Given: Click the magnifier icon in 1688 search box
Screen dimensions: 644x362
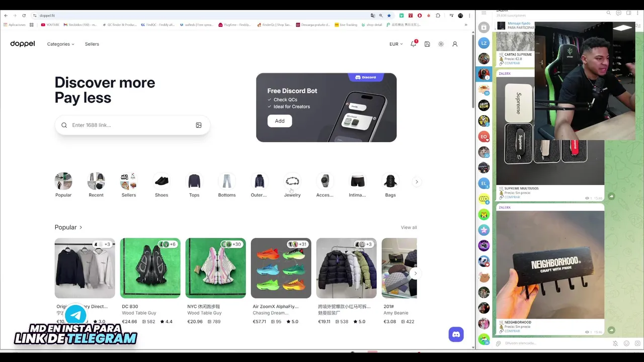Looking at the screenshot, I should (x=64, y=125).
